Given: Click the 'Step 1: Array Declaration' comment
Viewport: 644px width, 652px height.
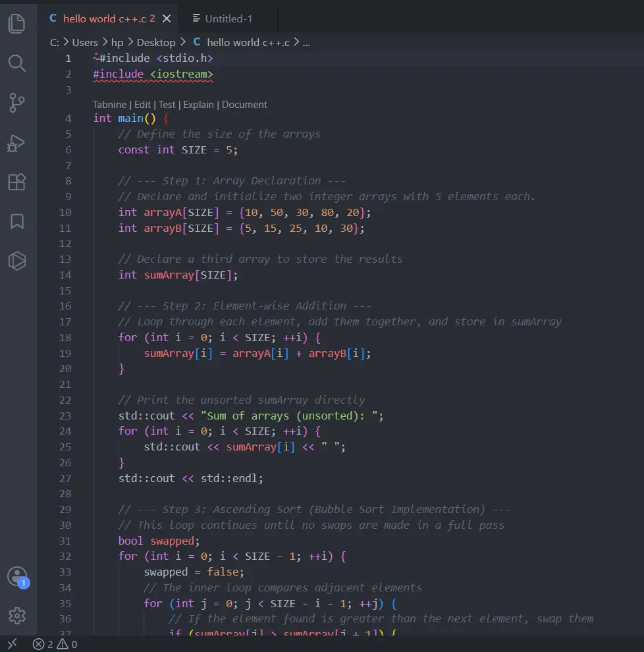Looking at the screenshot, I should 232,181.
